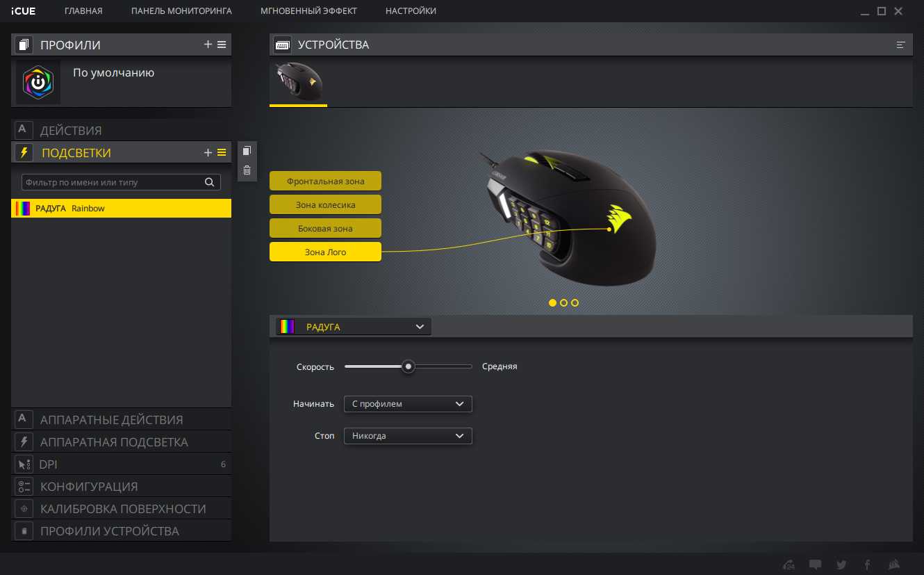Click the Фильтр по имени или типу field
Screen dimensions: 924x575
111,182
